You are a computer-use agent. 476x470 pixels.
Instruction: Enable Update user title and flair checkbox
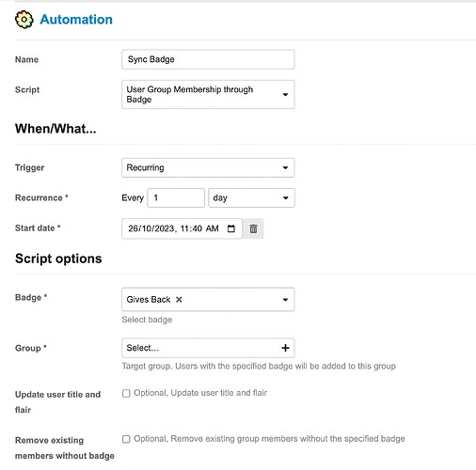(126, 393)
